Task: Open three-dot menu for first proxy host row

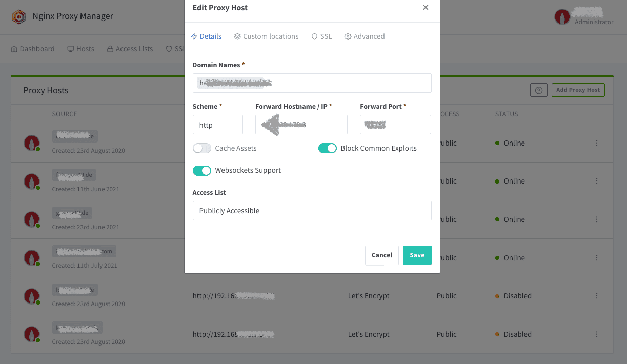Action: 597,143
